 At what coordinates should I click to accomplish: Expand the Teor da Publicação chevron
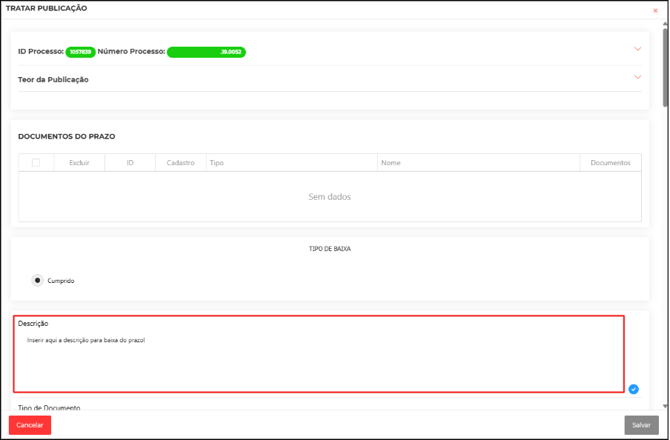[x=637, y=77]
